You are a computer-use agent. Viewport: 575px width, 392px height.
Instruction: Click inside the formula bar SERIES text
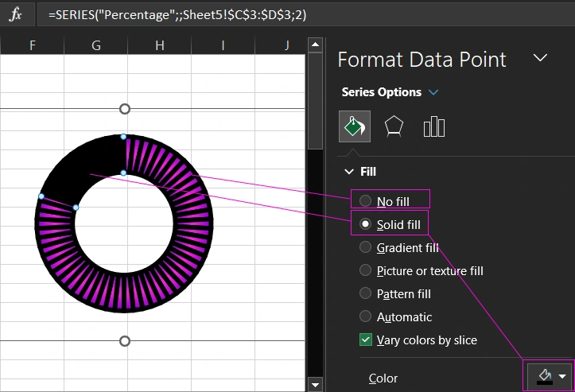pyautogui.click(x=177, y=14)
